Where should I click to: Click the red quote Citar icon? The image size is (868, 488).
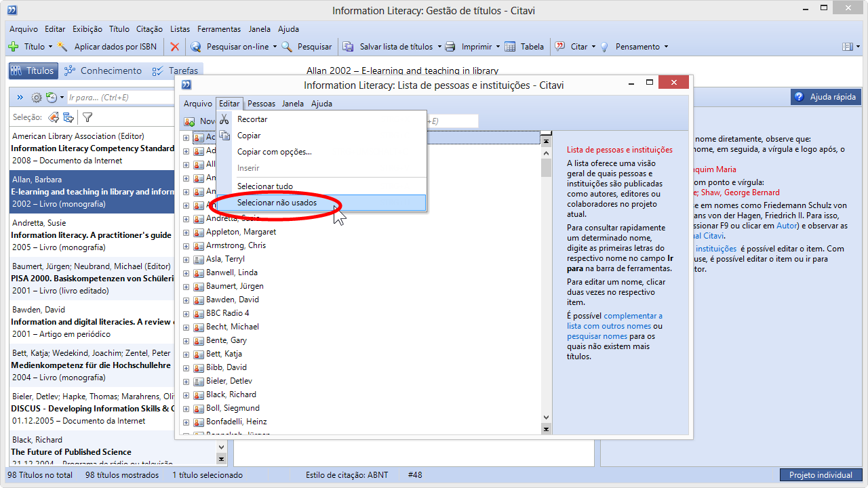point(560,47)
